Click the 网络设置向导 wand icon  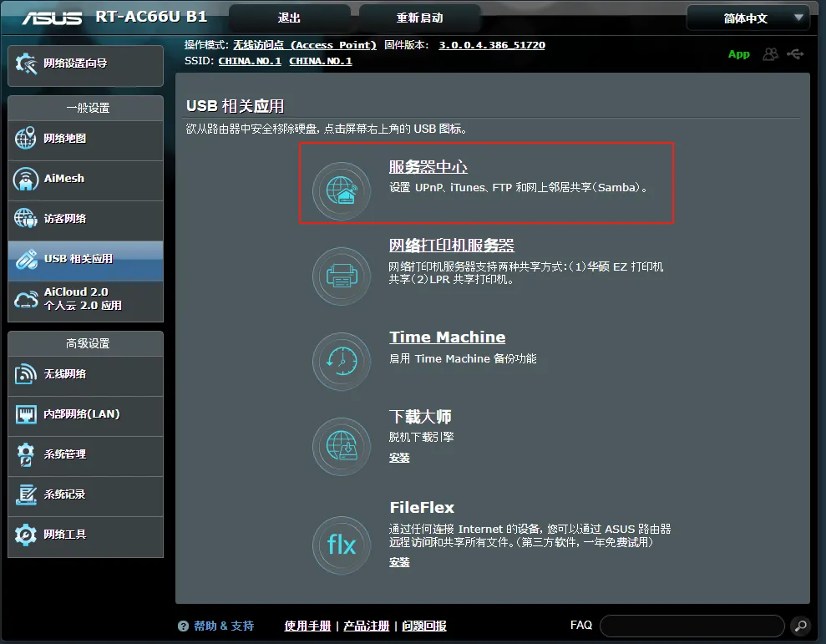click(26, 63)
